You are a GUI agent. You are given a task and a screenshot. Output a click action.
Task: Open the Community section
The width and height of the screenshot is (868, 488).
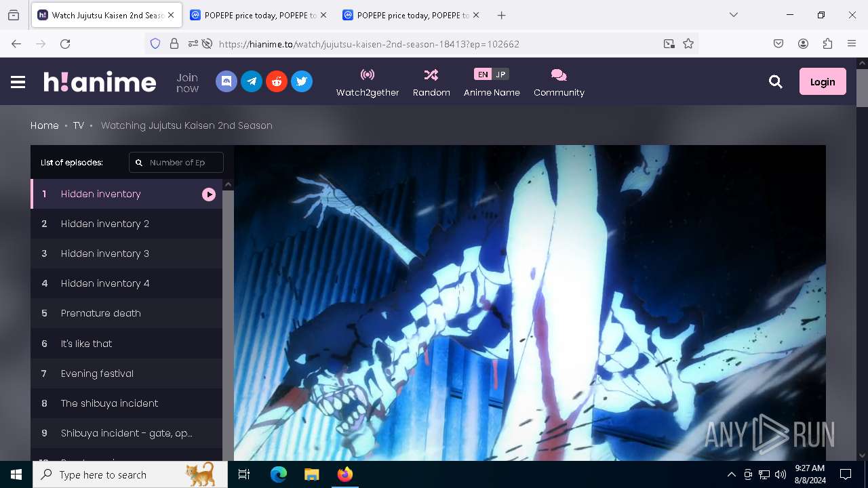559,83
